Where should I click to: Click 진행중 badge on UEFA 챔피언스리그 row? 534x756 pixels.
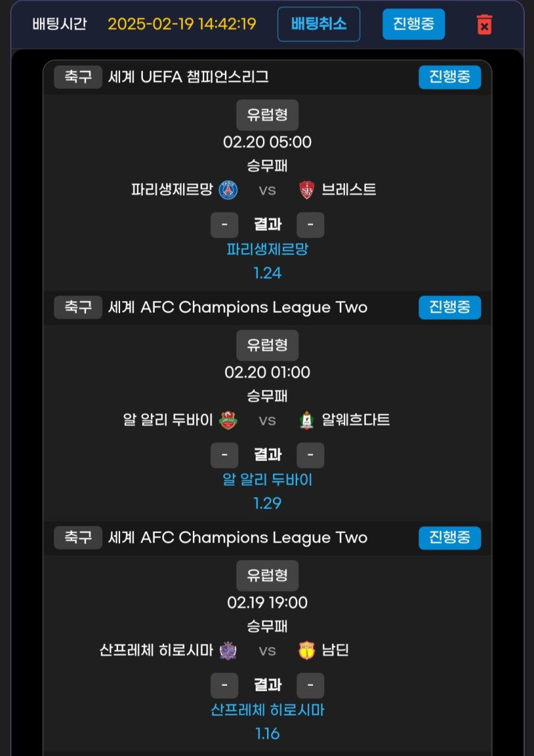[450, 77]
